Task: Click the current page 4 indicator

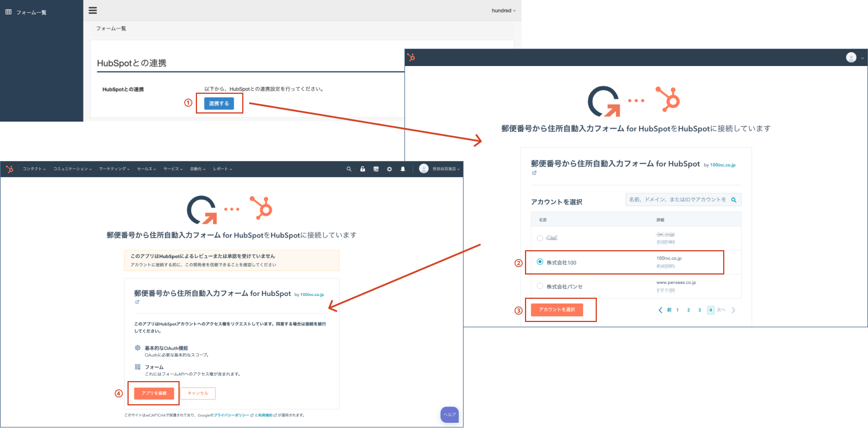Action: pyautogui.click(x=710, y=310)
